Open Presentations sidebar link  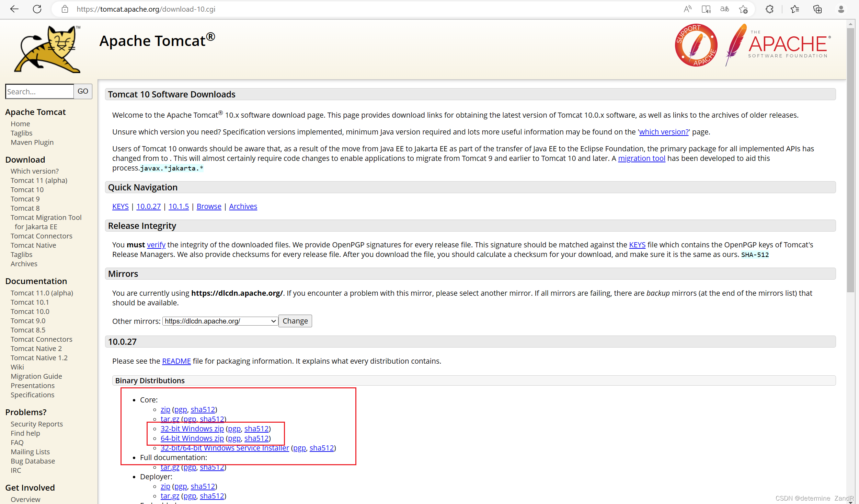pos(33,385)
